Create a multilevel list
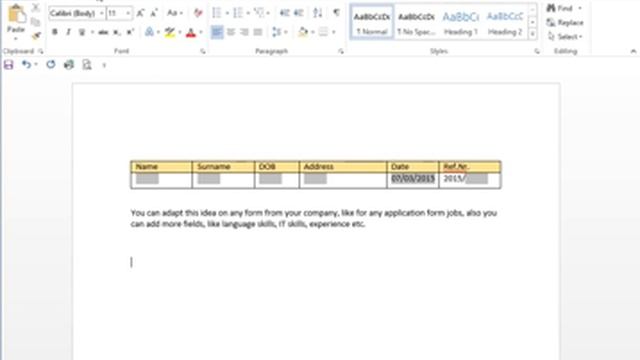 259,13
